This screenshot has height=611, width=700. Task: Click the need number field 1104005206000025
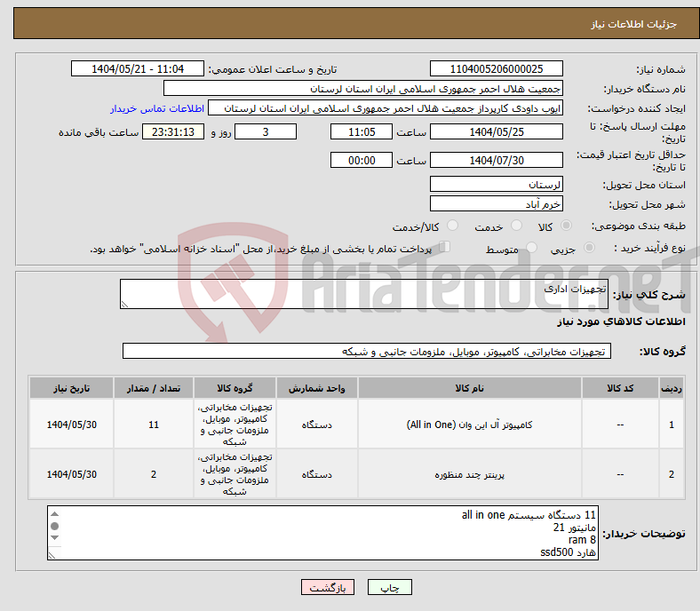(496, 68)
